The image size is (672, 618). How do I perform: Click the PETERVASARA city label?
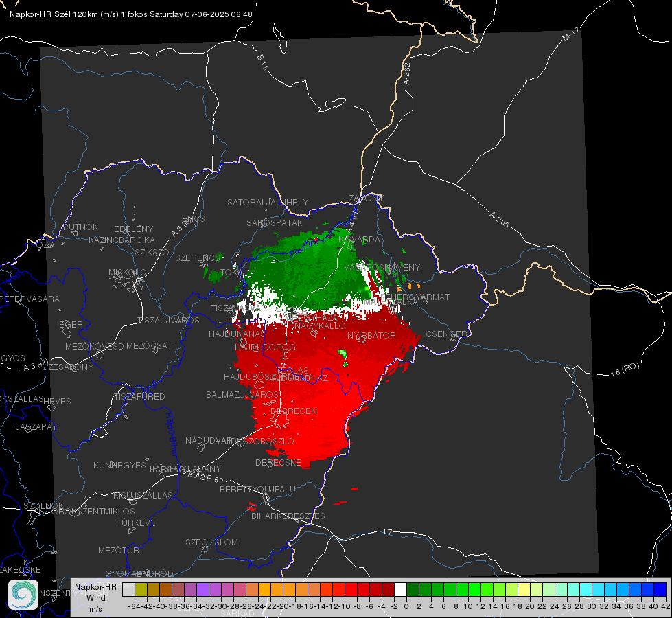[x=30, y=299]
